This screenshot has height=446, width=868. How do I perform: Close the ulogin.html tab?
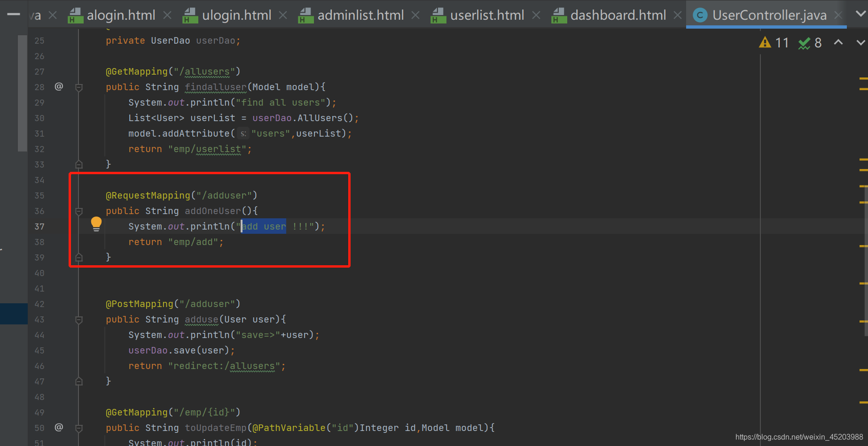pyautogui.click(x=282, y=15)
